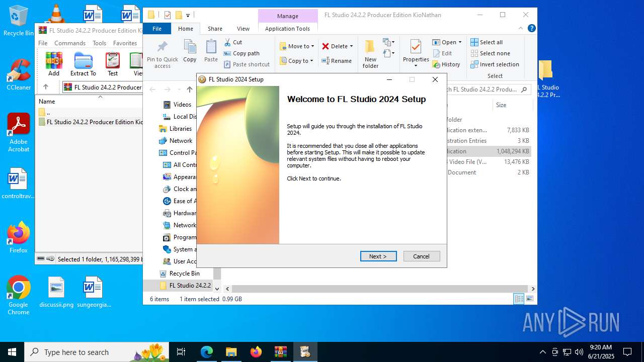Click Rename in Explorer ribbon

[x=337, y=61]
